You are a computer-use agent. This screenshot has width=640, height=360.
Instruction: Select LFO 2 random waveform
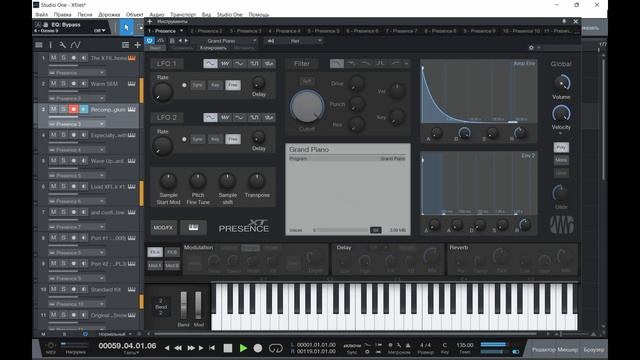(x=269, y=118)
